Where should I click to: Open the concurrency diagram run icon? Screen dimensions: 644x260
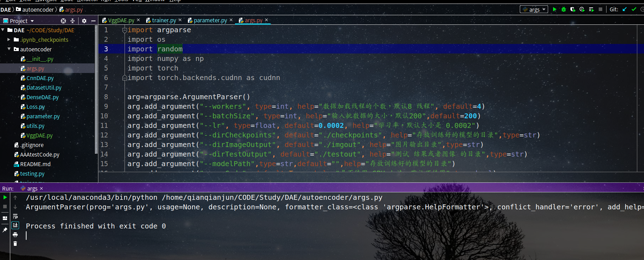591,10
